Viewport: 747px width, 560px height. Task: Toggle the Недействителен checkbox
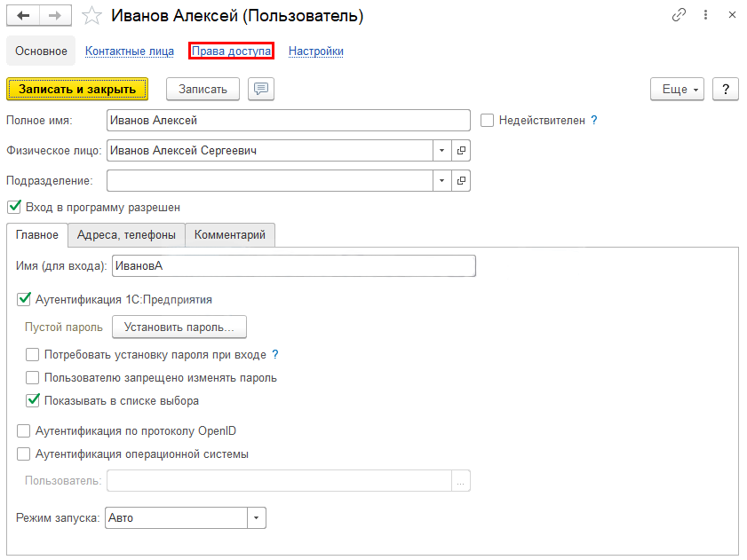[487, 121]
